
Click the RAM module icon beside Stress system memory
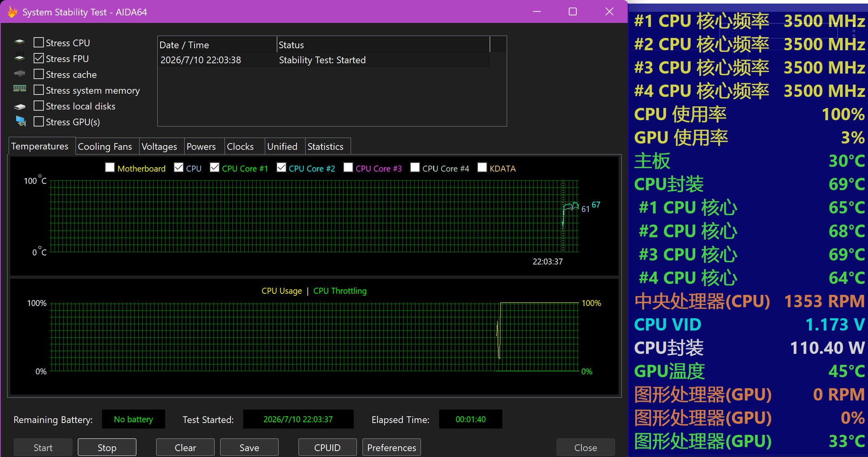19,89
